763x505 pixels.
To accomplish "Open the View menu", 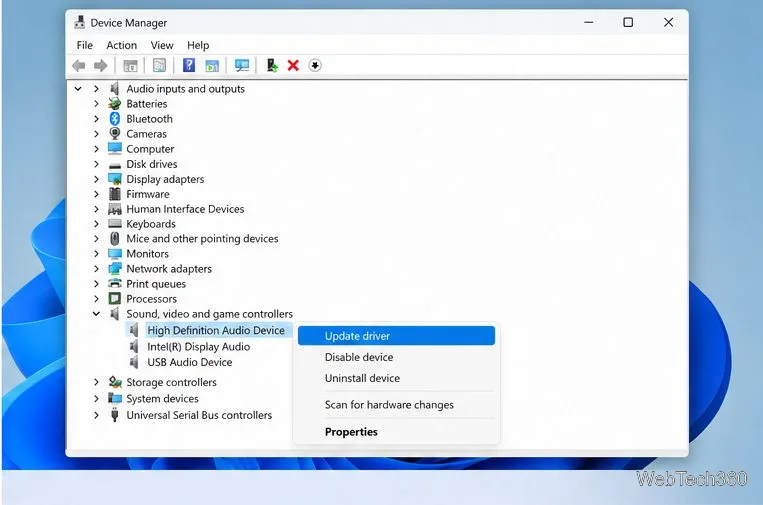I will pyautogui.click(x=162, y=45).
